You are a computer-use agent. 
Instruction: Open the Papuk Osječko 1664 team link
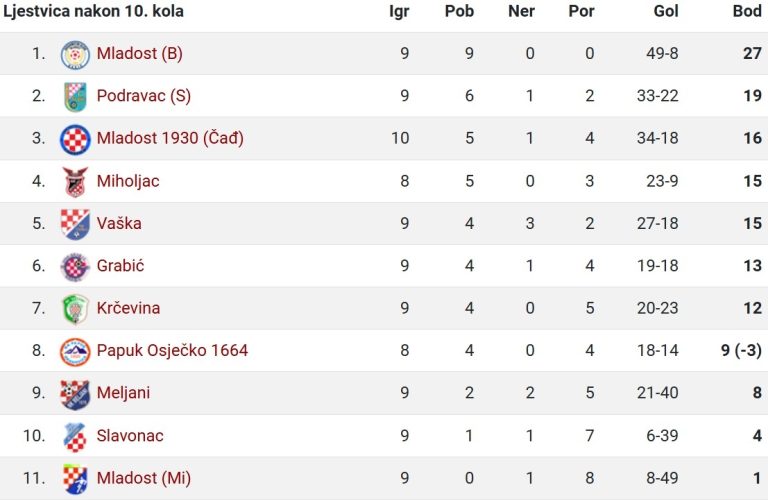pos(172,350)
